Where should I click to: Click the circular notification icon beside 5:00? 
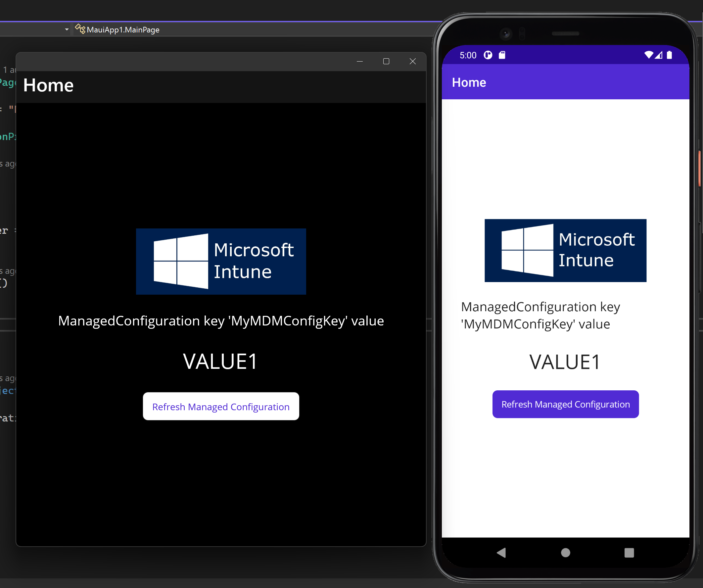tap(488, 55)
